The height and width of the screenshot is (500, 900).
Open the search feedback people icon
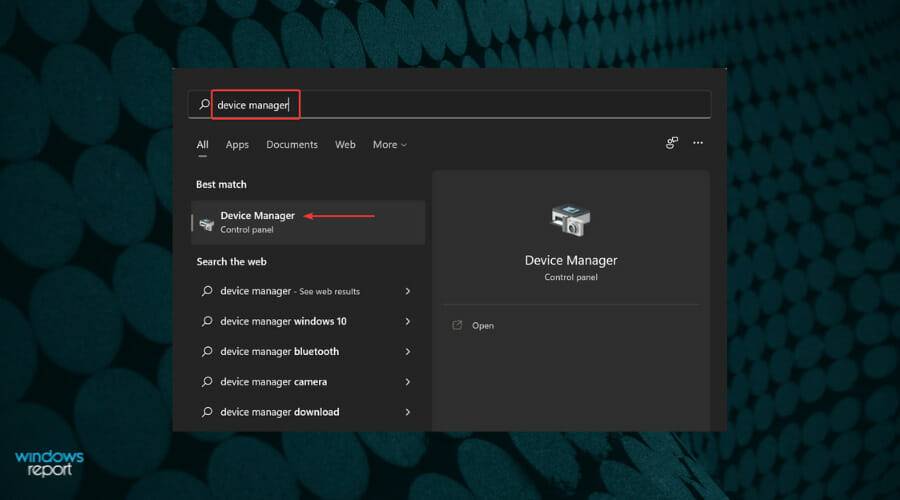672,143
